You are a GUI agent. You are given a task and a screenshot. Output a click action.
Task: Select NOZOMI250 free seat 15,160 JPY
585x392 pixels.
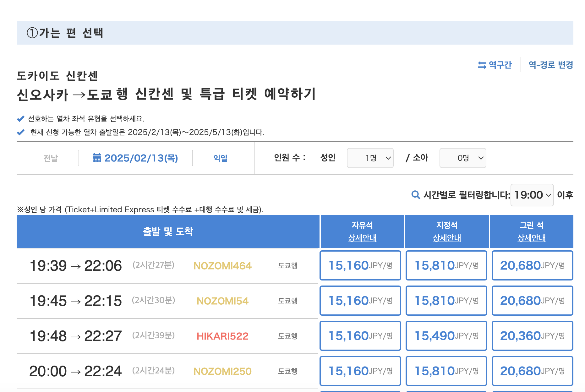click(x=360, y=371)
